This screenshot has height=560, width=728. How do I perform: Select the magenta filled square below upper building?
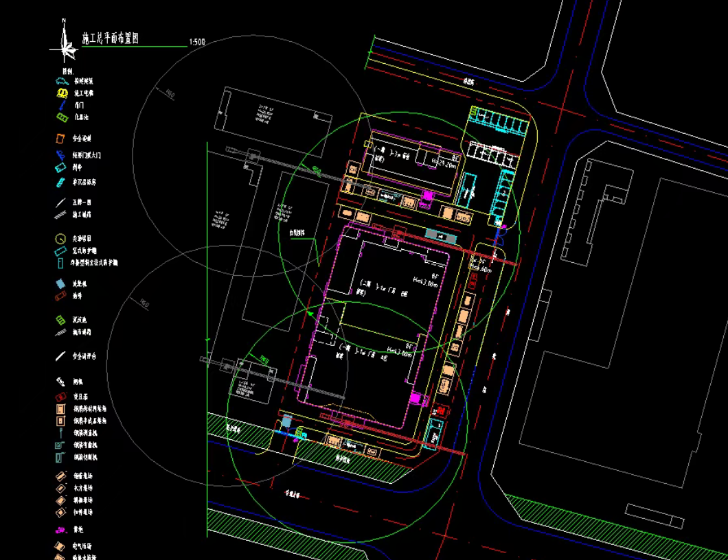pos(427,196)
